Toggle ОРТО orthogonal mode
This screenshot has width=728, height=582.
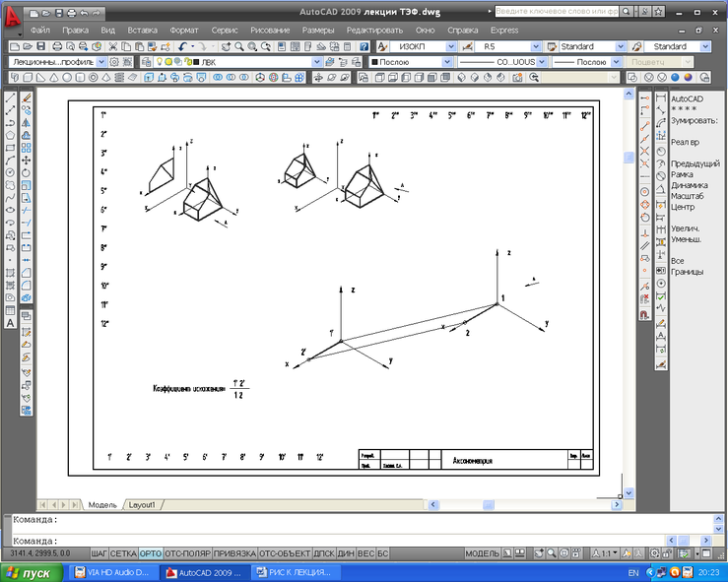151,553
